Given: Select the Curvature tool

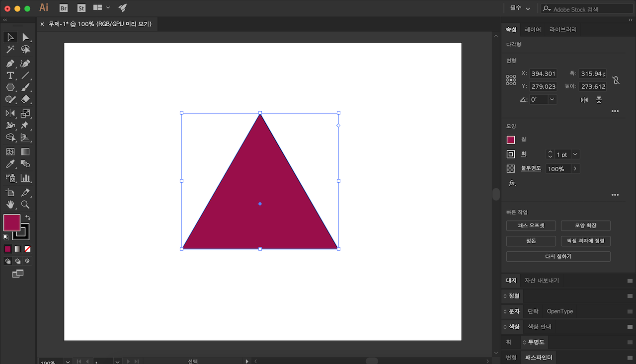Looking at the screenshot, I should tap(26, 64).
